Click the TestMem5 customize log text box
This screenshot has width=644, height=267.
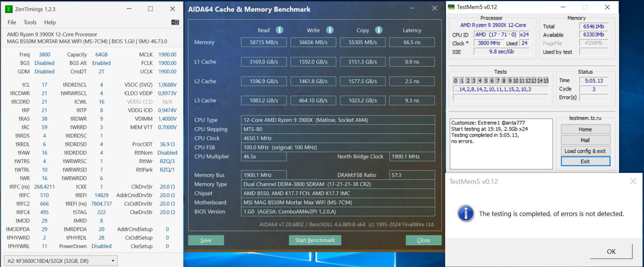[x=501, y=144]
